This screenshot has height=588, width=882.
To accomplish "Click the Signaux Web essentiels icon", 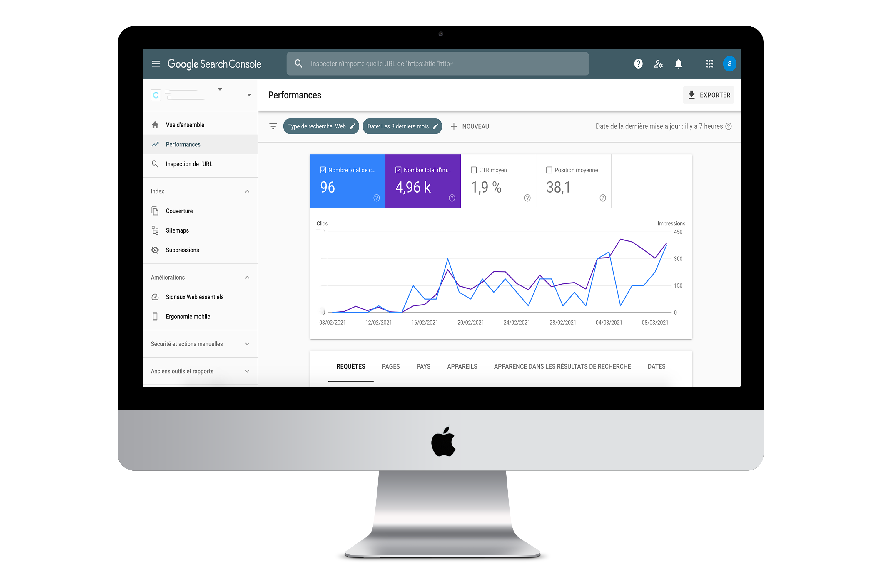I will click(x=155, y=297).
